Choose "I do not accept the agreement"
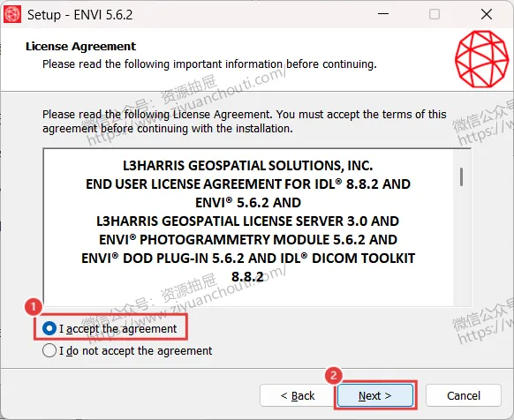514x420 pixels. 49,350
